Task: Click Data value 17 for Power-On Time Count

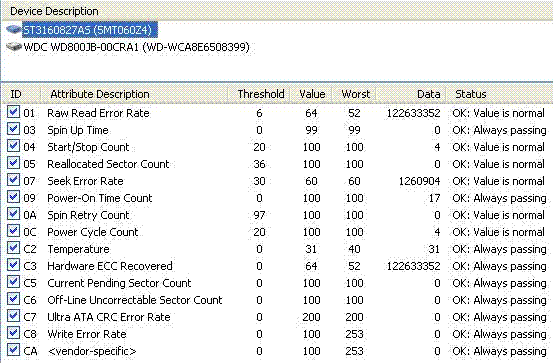Action: (434, 198)
